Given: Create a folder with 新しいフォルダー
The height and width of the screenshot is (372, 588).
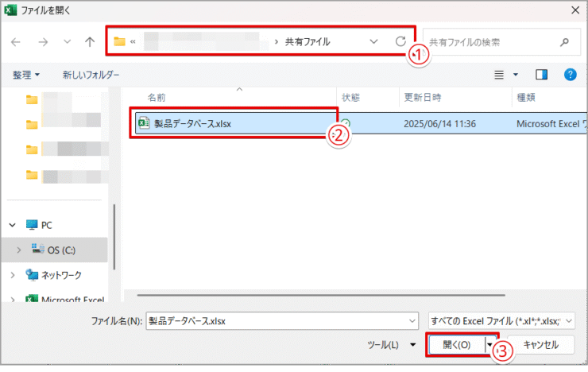Looking at the screenshot, I should 91,75.
